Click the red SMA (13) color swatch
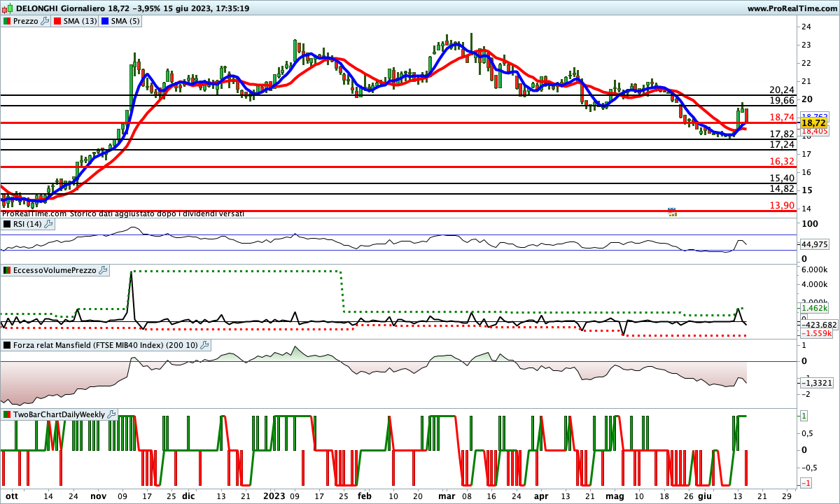The image size is (840, 504). (57, 21)
